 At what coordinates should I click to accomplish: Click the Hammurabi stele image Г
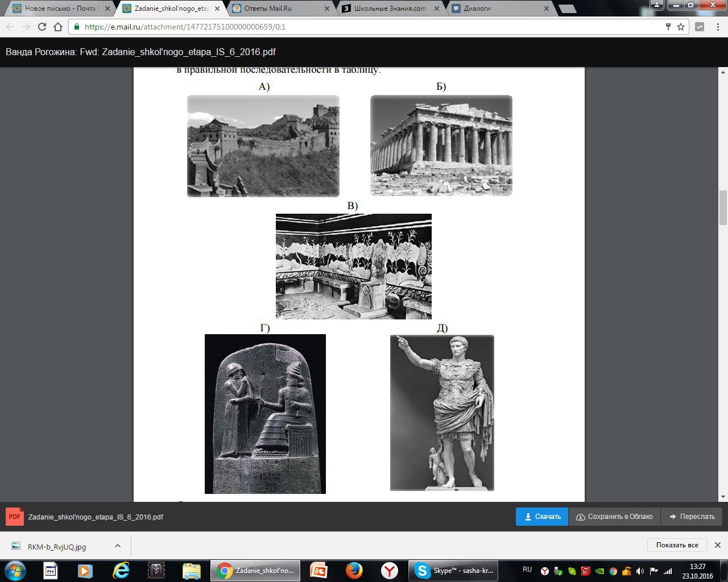[x=265, y=414]
